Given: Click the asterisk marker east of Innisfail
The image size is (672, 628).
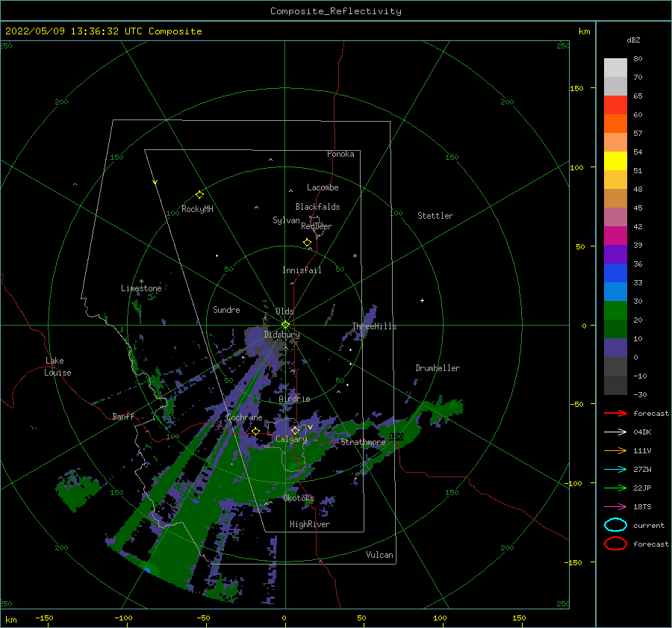Looking at the screenshot, I should (355, 256).
